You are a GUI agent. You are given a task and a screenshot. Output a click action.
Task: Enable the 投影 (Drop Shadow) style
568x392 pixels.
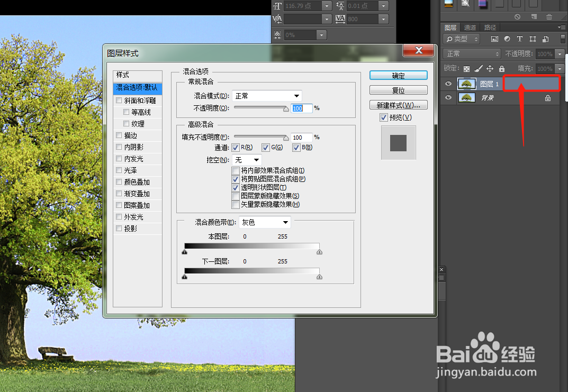[119, 229]
